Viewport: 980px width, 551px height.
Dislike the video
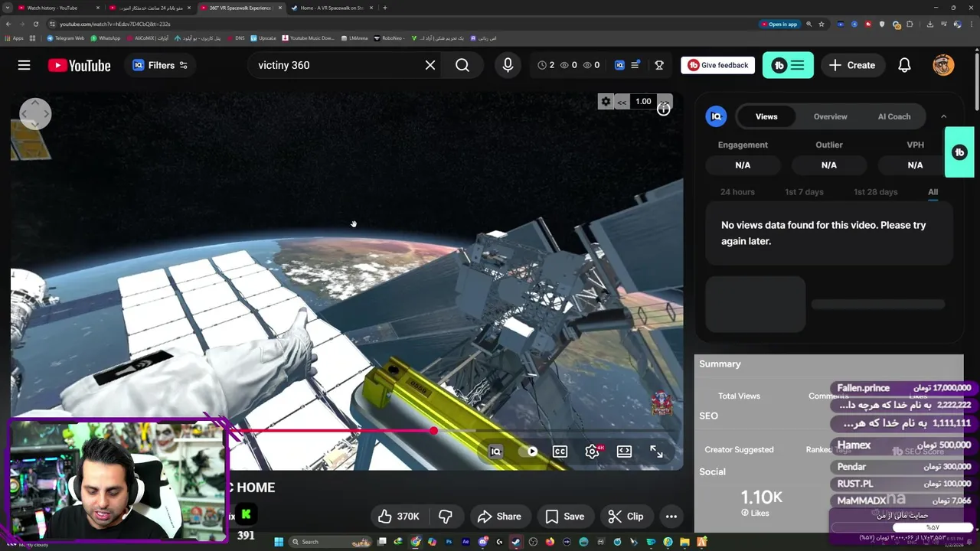click(445, 517)
